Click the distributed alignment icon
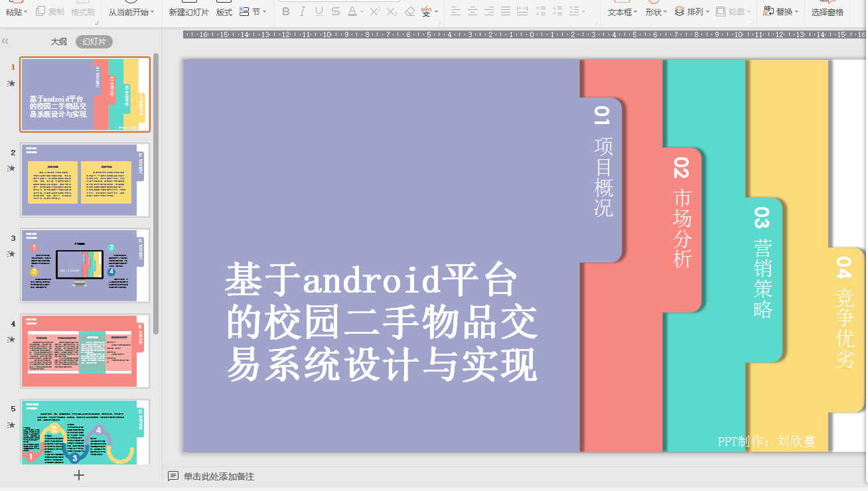 click(x=522, y=11)
